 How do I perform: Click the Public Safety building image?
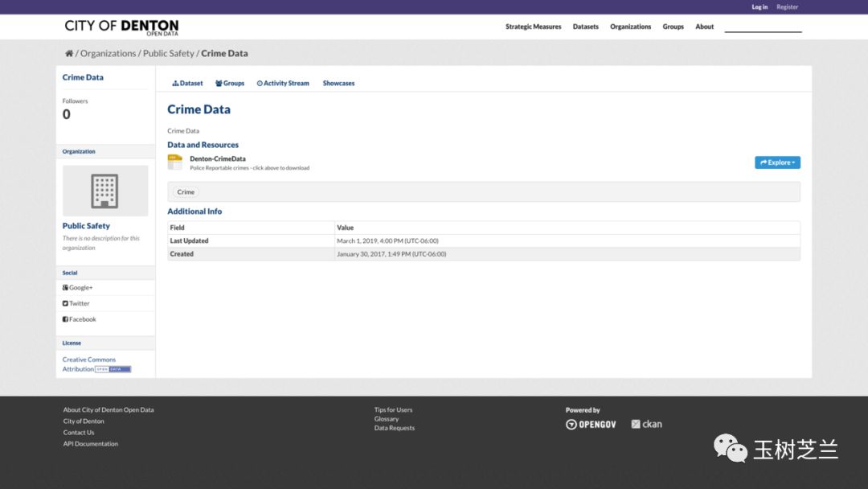click(x=105, y=191)
